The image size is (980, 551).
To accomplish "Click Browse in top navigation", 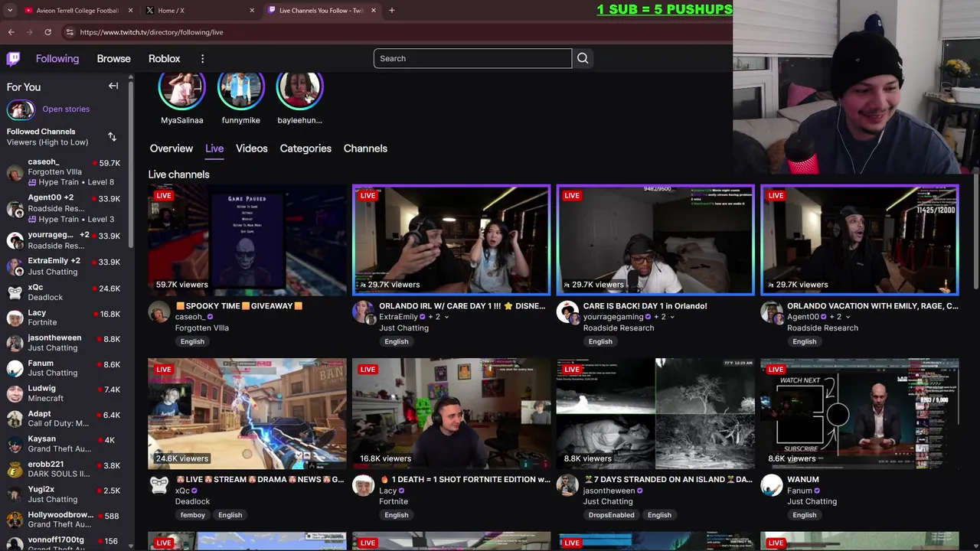I will click(x=114, y=59).
